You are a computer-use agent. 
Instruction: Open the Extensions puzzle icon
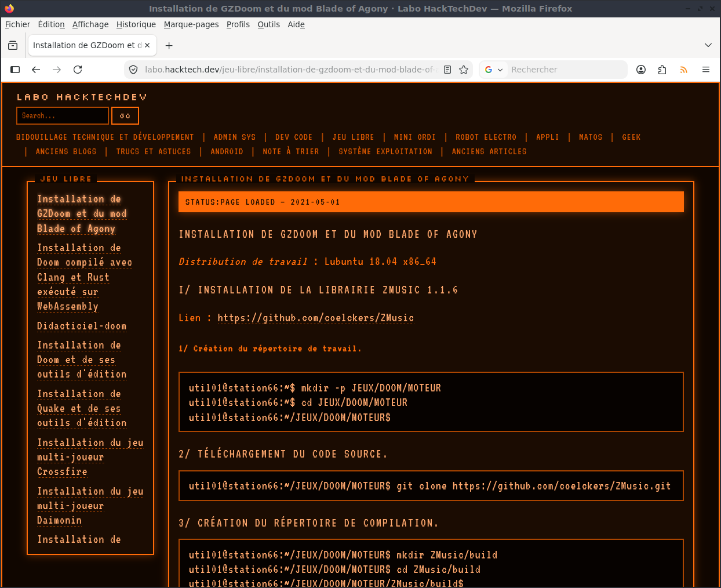coord(662,70)
